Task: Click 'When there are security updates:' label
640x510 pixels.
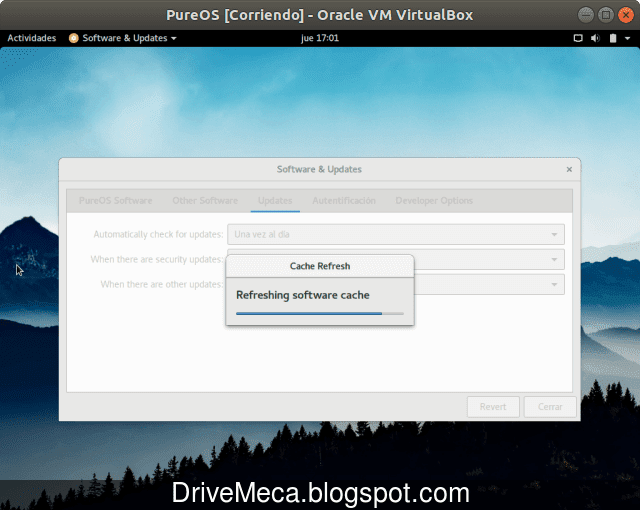Action: (x=157, y=259)
